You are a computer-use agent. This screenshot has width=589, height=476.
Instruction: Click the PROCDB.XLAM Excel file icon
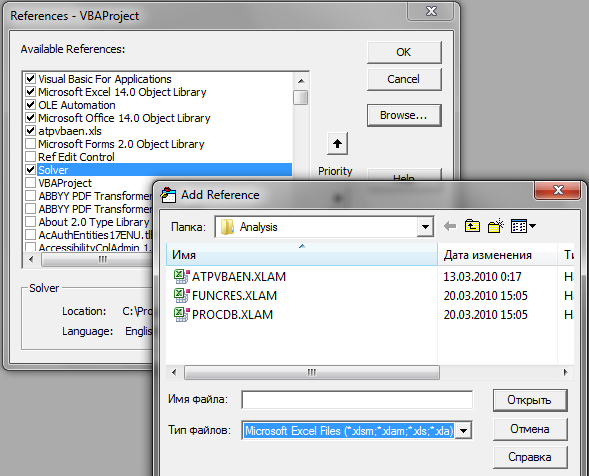[x=181, y=314]
